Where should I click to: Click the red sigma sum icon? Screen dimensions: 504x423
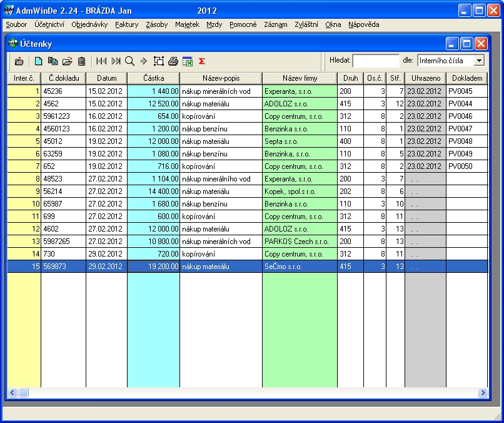[x=202, y=61]
